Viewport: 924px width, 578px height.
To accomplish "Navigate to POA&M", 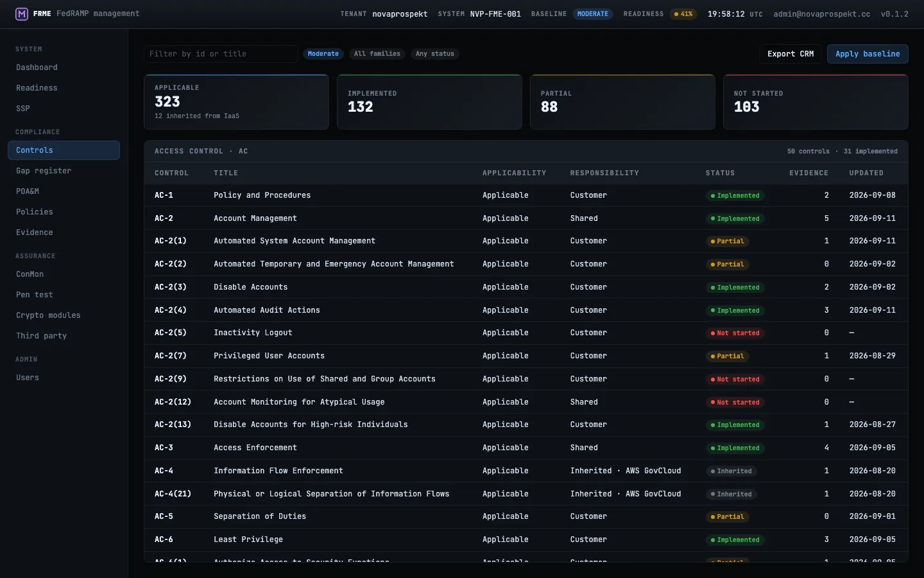I will click(x=64, y=191).
